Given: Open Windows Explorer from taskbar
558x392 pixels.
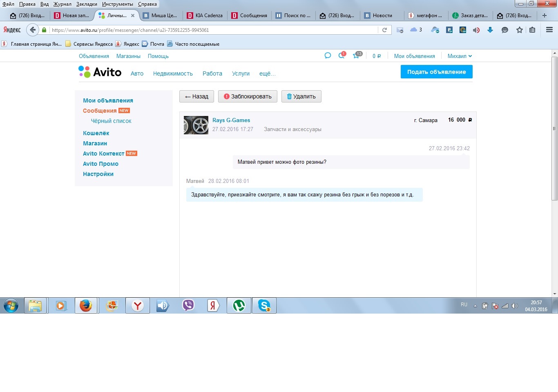Looking at the screenshot, I should tap(36, 305).
